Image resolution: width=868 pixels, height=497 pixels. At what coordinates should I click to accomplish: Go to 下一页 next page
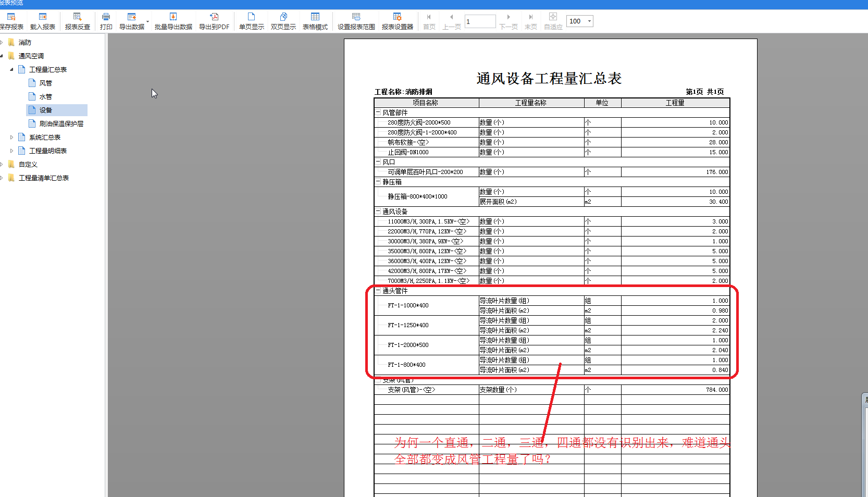coord(509,21)
